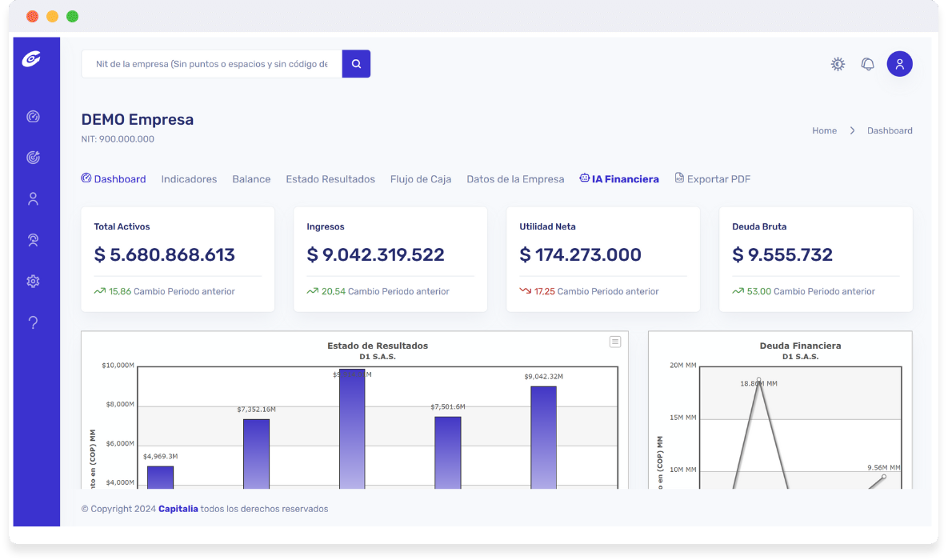Screen dimensions: 948x560
Task: Click the help question mark icon
Action: 33,322
